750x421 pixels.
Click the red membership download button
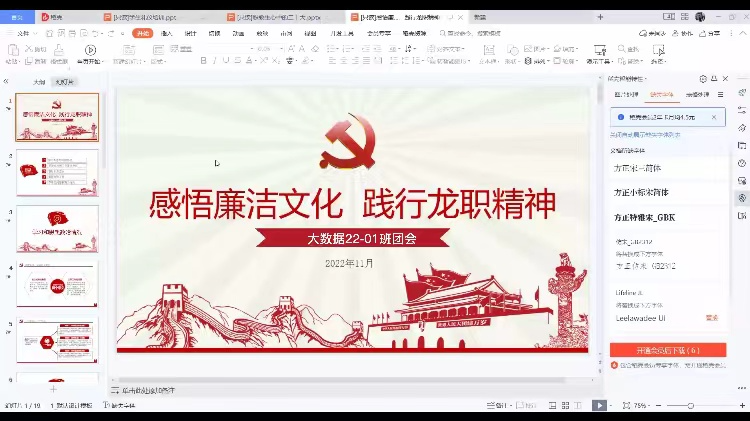click(667, 350)
